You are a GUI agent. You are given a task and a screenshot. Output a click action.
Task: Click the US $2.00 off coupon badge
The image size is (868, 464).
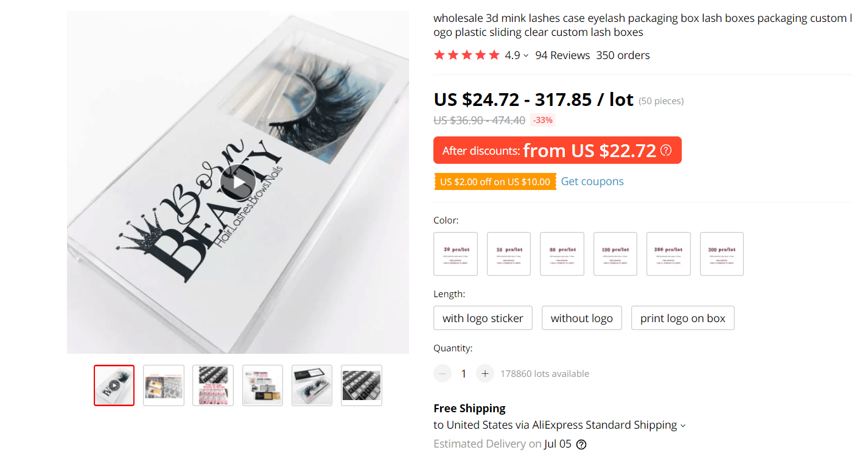(494, 181)
